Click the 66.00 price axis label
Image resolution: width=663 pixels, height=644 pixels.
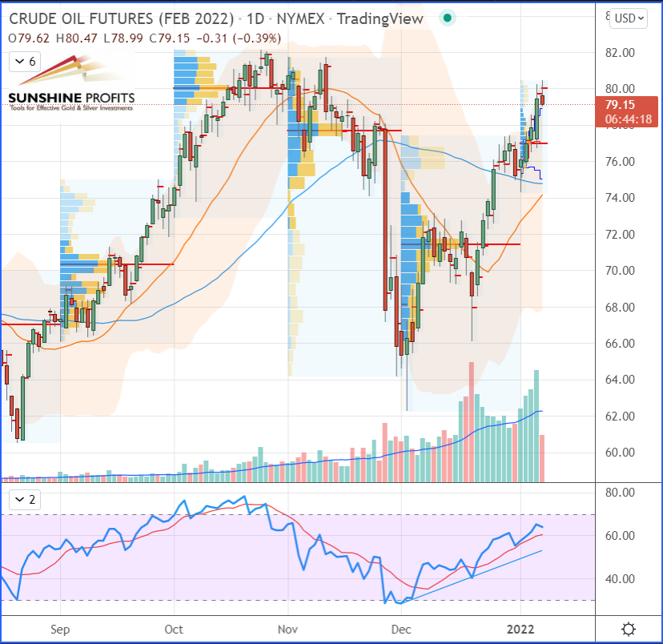(620, 343)
